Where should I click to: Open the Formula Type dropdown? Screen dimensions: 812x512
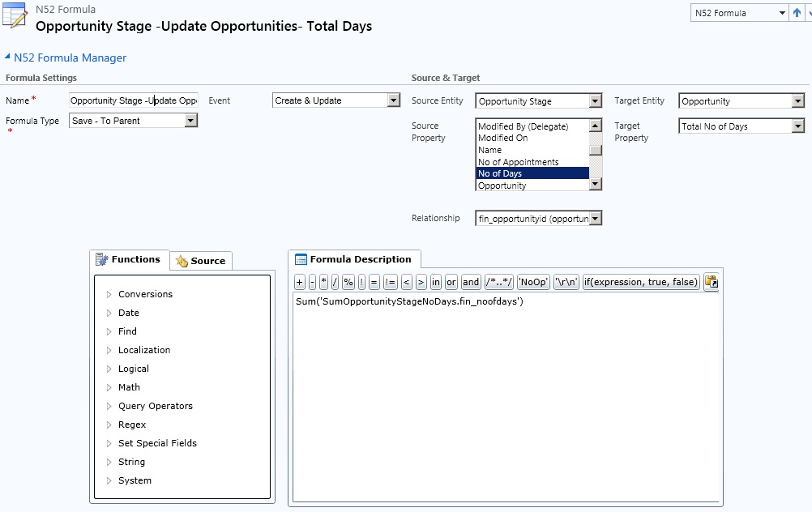tap(191, 121)
